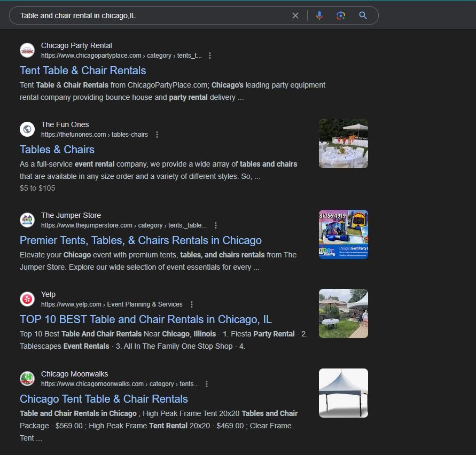The width and height of the screenshot is (476, 455).
Task: Click the "$5 to $105" price range text
Action: click(37, 188)
